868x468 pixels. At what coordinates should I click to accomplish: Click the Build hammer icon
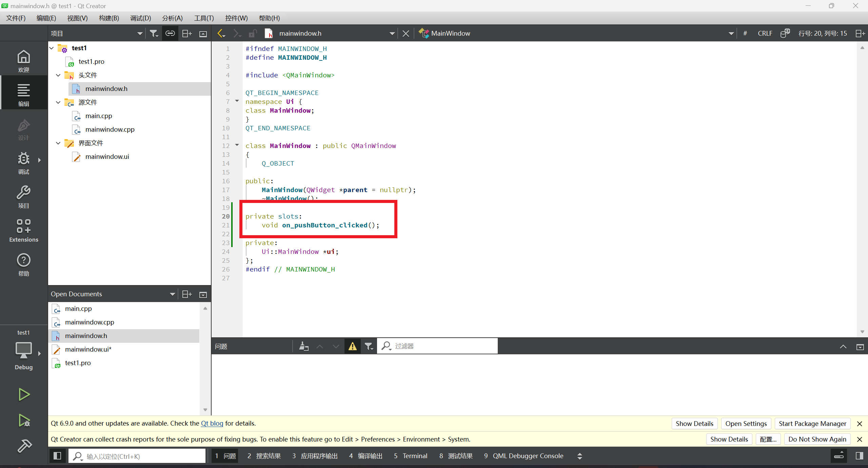(x=24, y=446)
